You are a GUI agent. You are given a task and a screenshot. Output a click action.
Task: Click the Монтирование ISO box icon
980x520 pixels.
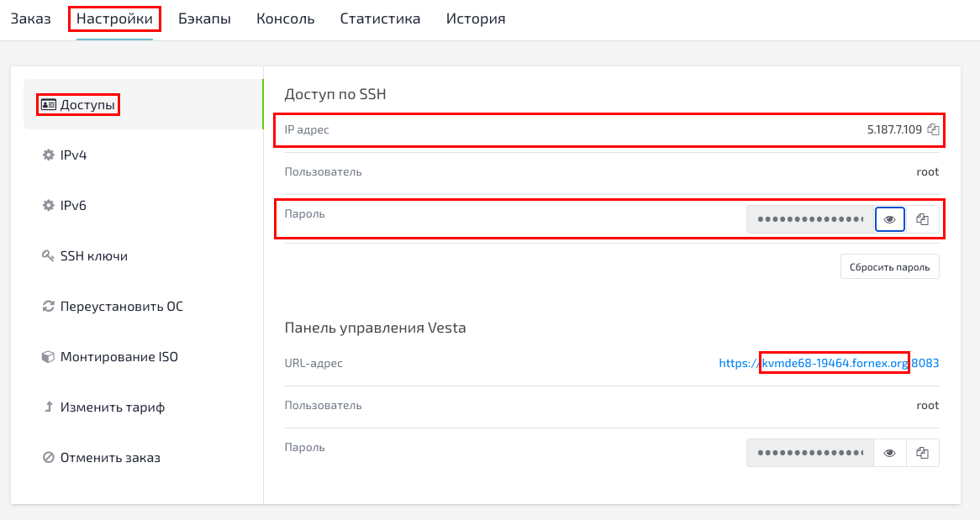(48, 357)
